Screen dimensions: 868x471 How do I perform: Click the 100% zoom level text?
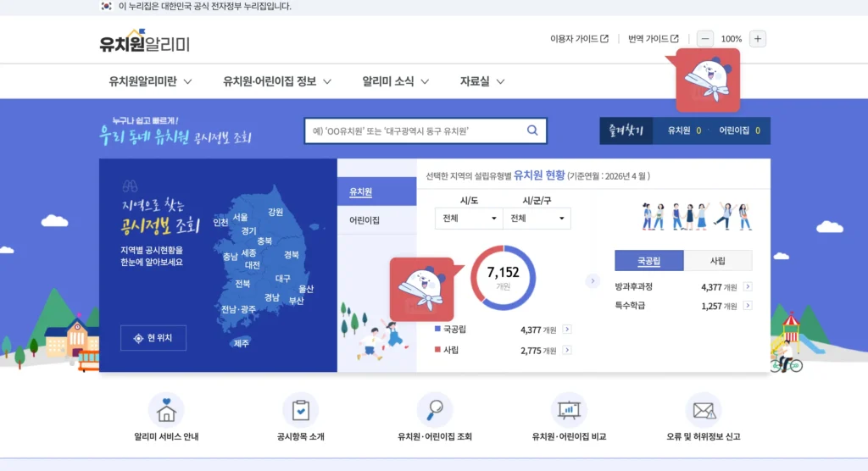732,39
